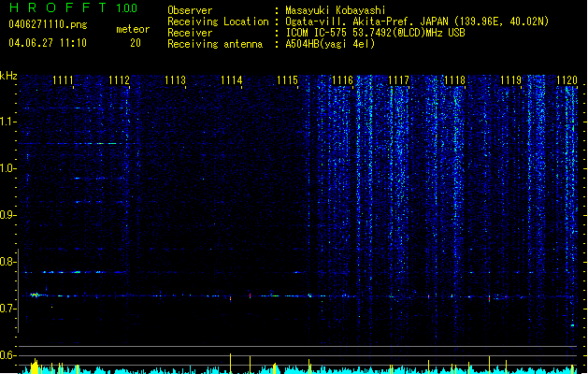This screenshot has height=374, width=588.
Task: Select the 1117 time marker
Action: point(398,80)
